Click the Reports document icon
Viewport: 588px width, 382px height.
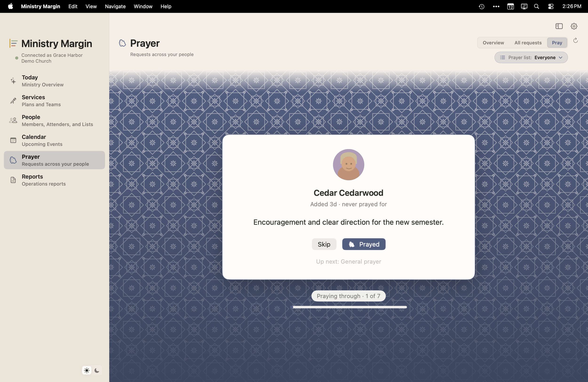[13, 180]
